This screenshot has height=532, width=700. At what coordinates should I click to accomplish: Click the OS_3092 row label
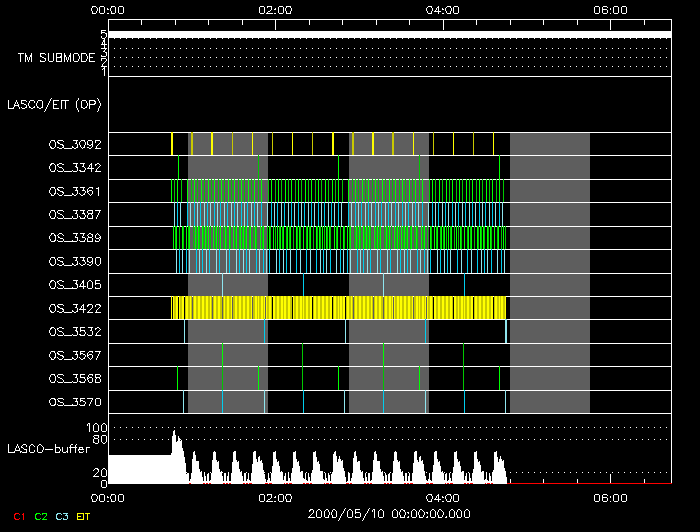click(x=75, y=145)
